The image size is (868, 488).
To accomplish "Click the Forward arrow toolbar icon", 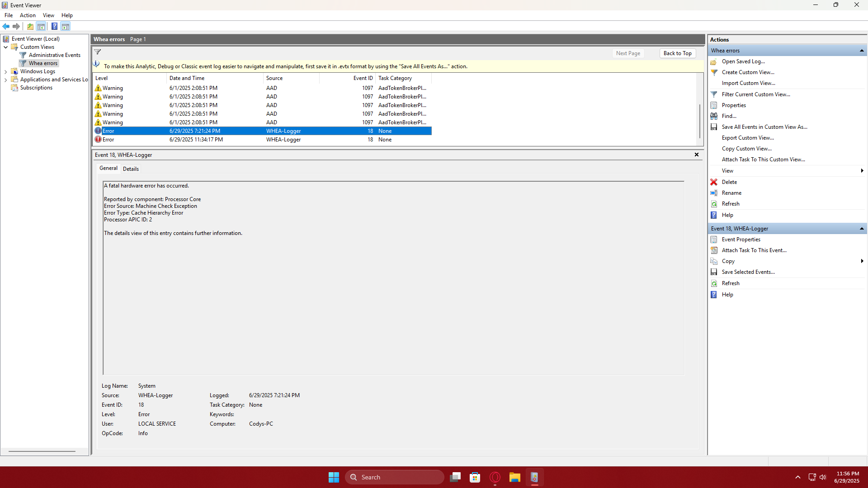I will [16, 26].
